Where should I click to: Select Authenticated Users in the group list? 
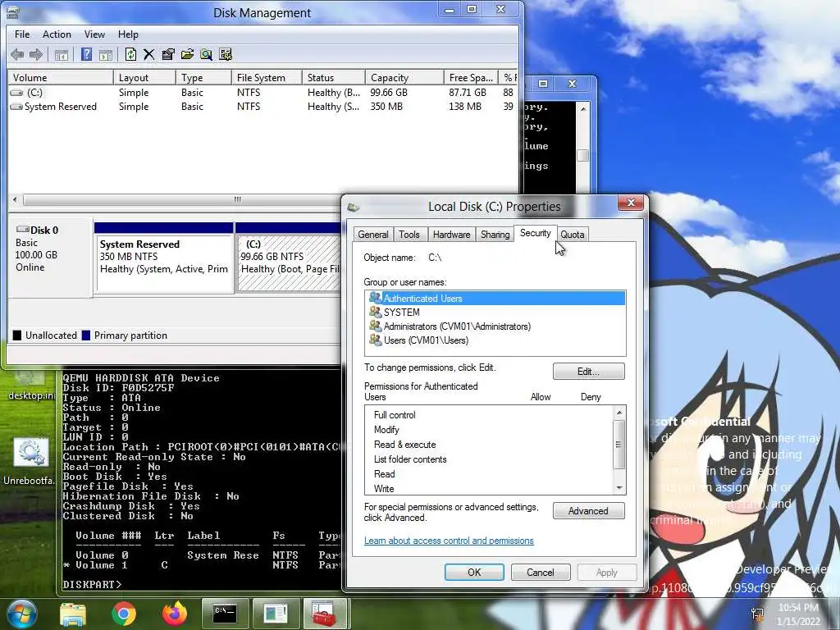point(495,299)
